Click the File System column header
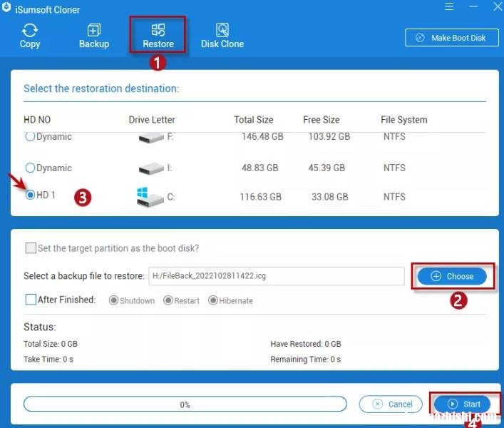This screenshot has height=428, width=504. [404, 120]
